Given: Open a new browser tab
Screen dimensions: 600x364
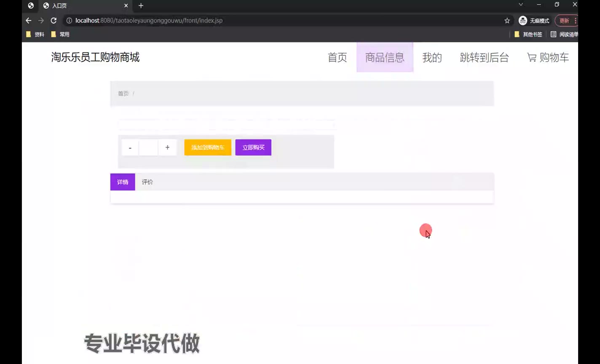Looking at the screenshot, I should 141,6.
